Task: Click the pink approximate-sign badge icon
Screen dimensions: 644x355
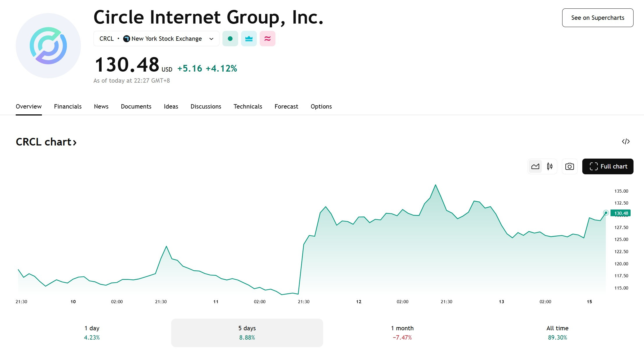Action: point(267,39)
